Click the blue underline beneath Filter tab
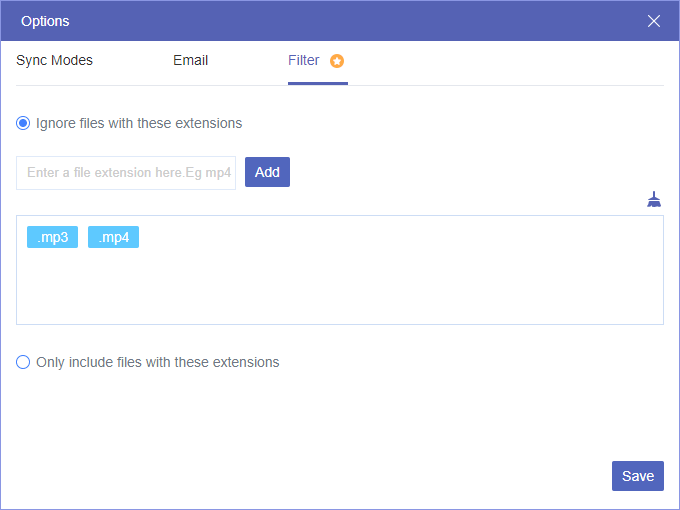 click(x=317, y=83)
